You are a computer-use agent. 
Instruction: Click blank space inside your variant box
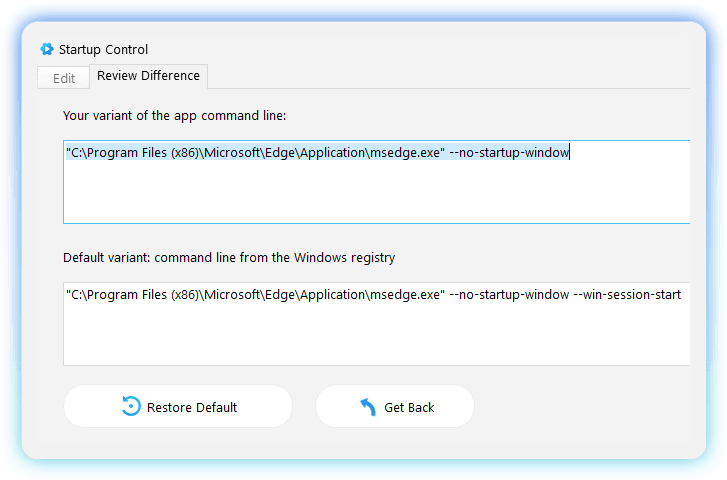tap(376, 198)
